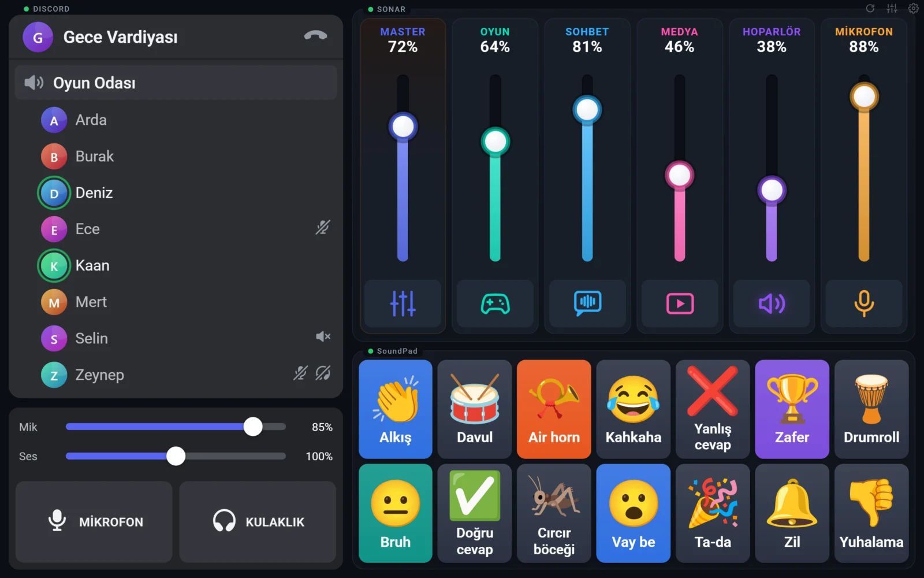Toggle the MİKROFON mute button
Screen dimensions: 924x578
(x=94, y=522)
